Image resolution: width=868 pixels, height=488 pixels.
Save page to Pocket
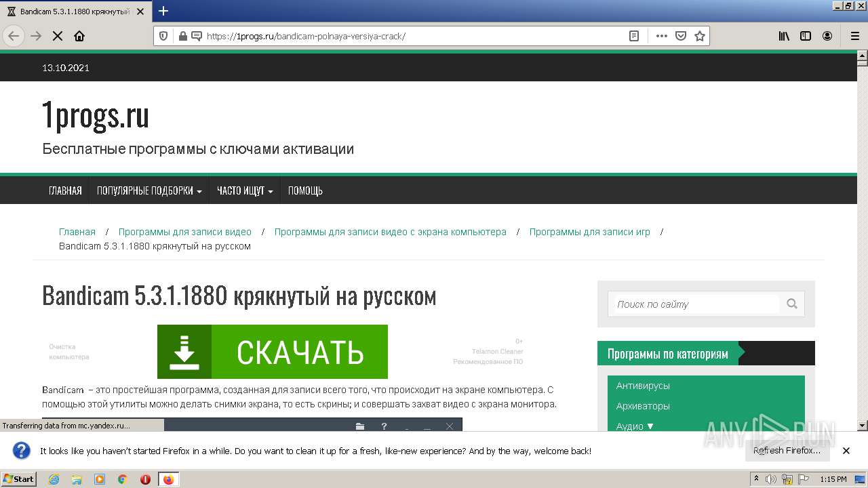click(681, 36)
